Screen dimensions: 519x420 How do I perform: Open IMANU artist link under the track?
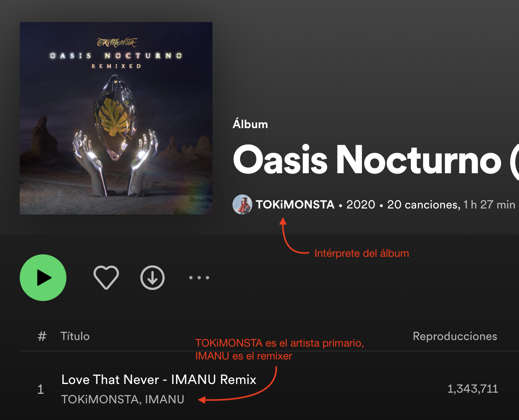[165, 399]
